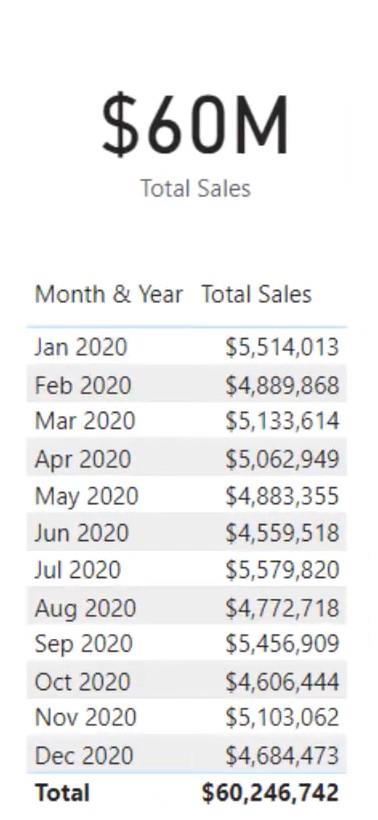The width and height of the screenshot is (378, 820).
Task: Select the Total row label
Action: [62, 793]
